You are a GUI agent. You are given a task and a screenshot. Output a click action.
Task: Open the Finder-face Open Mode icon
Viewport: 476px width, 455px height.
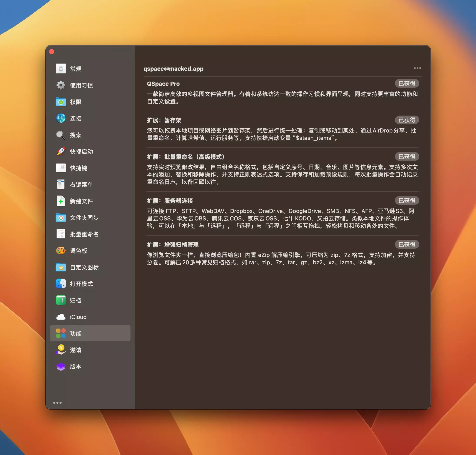pyautogui.click(x=61, y=284)
